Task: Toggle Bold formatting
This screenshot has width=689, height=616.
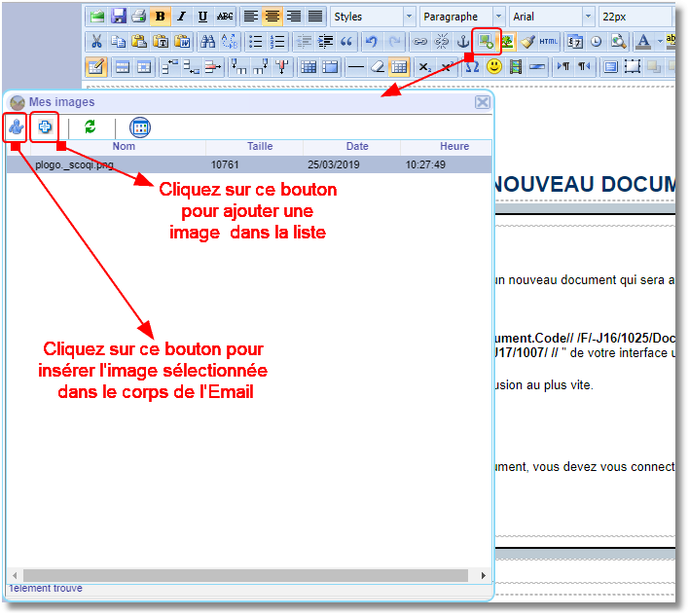Action: [160, 17]
